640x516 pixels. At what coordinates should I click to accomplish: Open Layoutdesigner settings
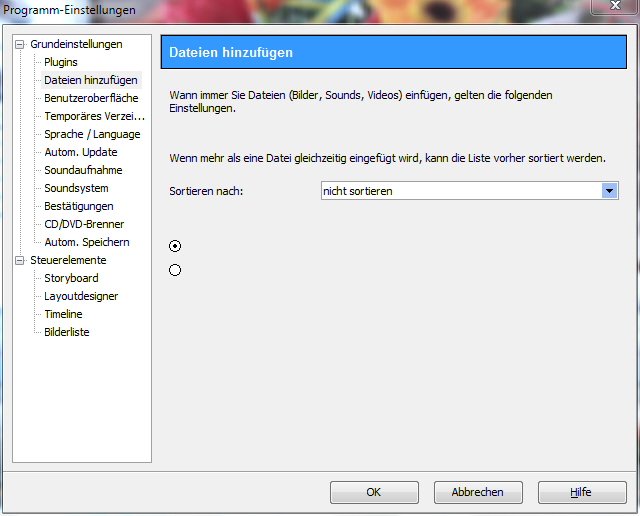(x=81, y=297)
